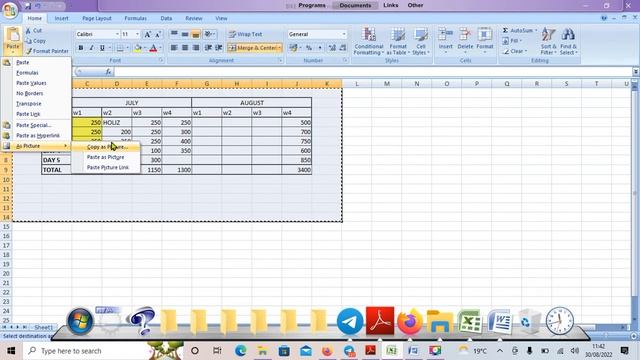Toggle Wrap Text
This screenshot has width=640, height=360.
245,34
